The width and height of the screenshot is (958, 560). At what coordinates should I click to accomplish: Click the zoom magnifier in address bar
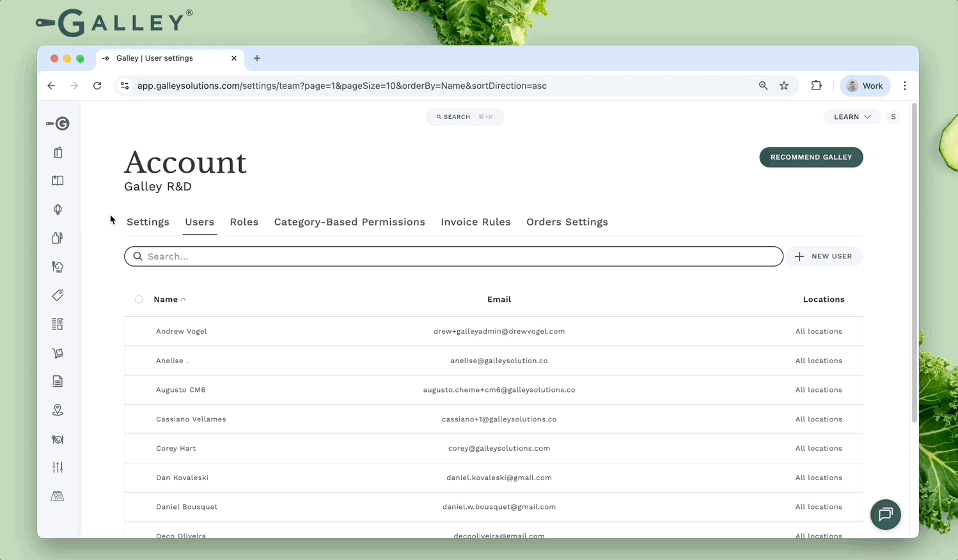pyautogui.click(x=763, y=86)
